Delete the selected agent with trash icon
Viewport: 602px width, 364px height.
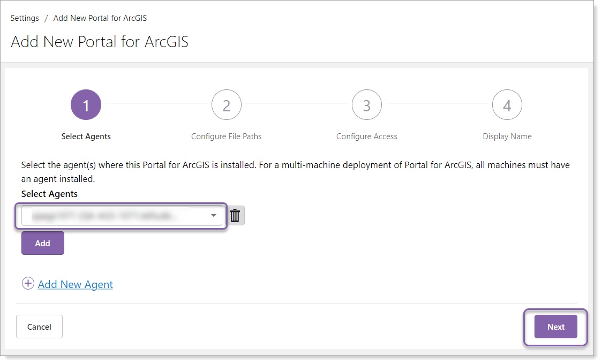click(x=235, y=216)
